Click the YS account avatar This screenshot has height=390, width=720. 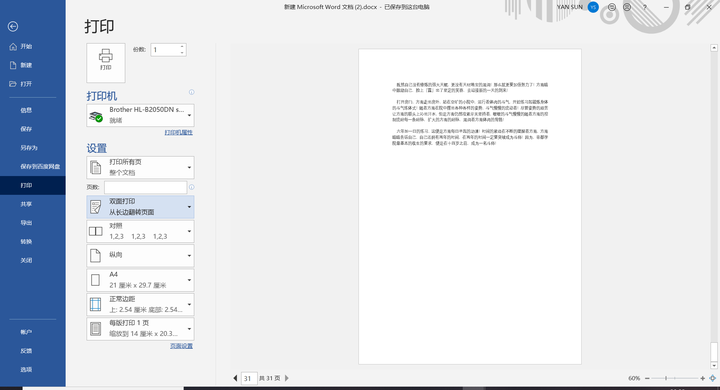pyautogui.click(x=593, y=7)
